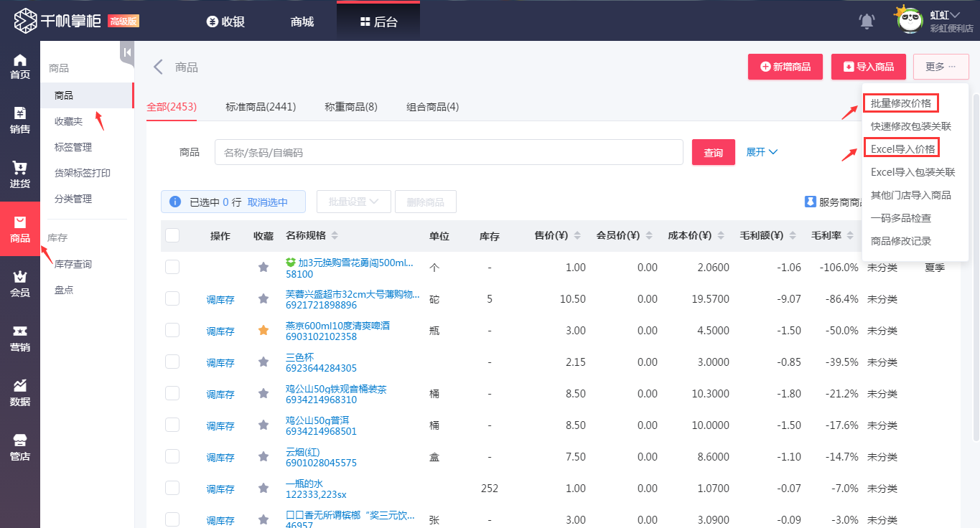Select the 营销 marketing ticket icon
The image size is (980, 528).
[x=20, y=339]
